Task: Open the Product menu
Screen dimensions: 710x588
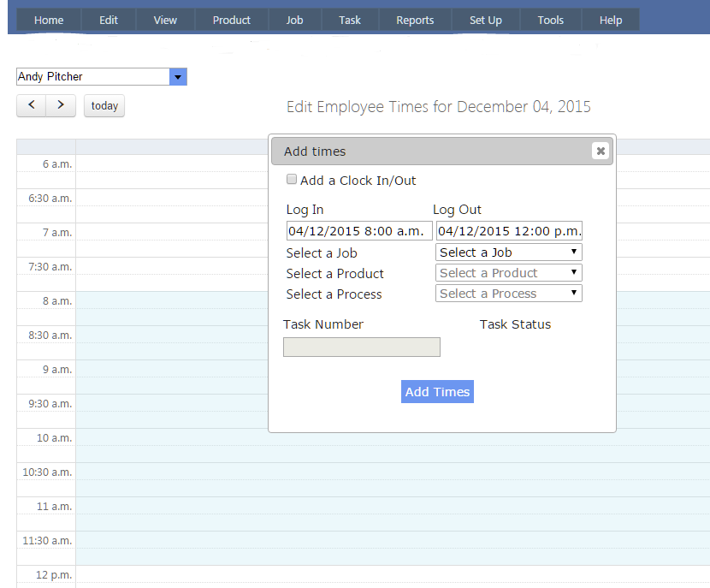Action: pos(232,20)
